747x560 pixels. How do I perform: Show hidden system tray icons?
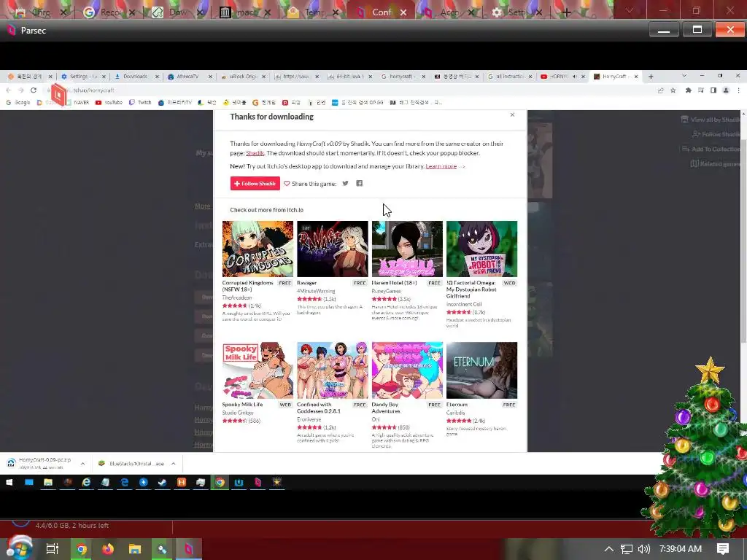[609, 549]
